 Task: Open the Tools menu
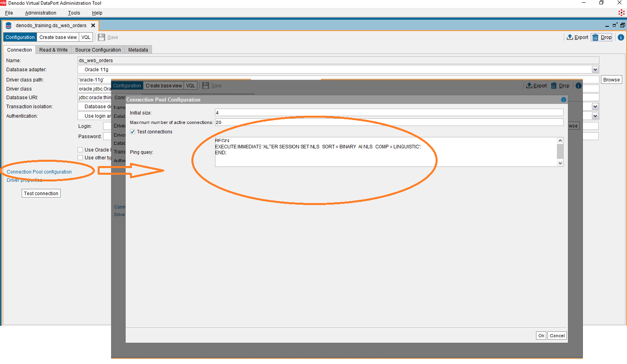pyautogui.click(x=74, y=13)
